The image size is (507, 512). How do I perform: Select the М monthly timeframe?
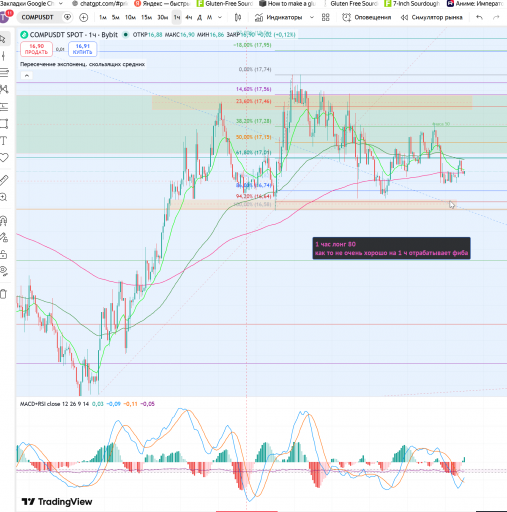[209, 17]
